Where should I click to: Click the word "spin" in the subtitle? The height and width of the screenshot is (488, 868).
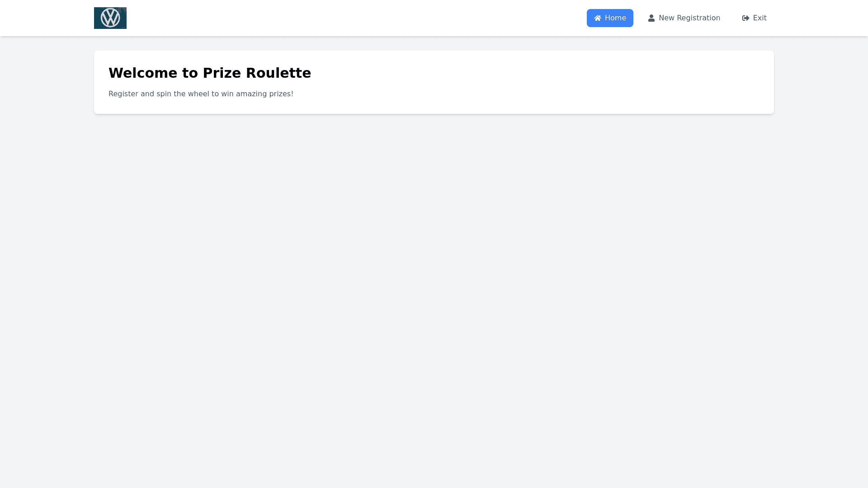pos(164,94)
